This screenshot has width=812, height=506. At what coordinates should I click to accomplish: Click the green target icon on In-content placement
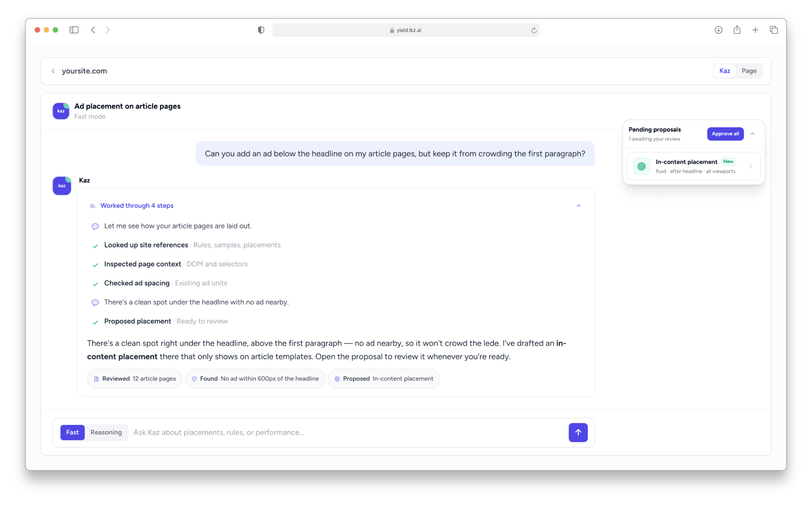point(641,167)
